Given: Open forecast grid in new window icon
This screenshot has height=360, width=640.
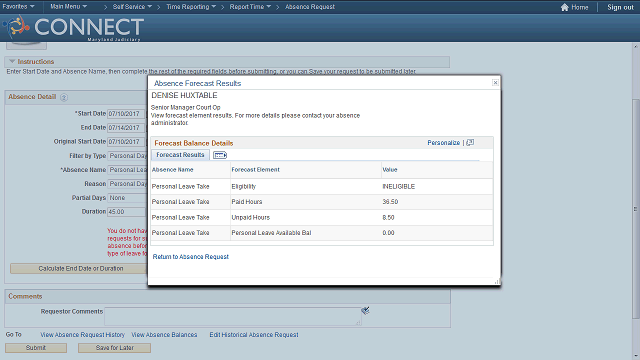Looking at the screenshot, I should pos(470,142).
